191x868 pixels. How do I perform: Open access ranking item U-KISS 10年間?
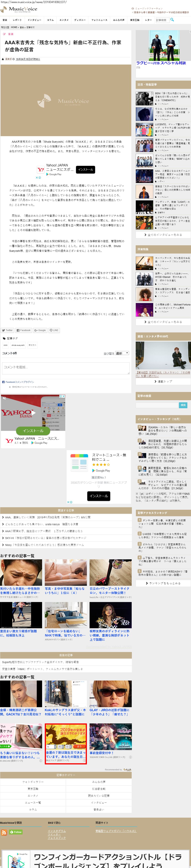163,535
